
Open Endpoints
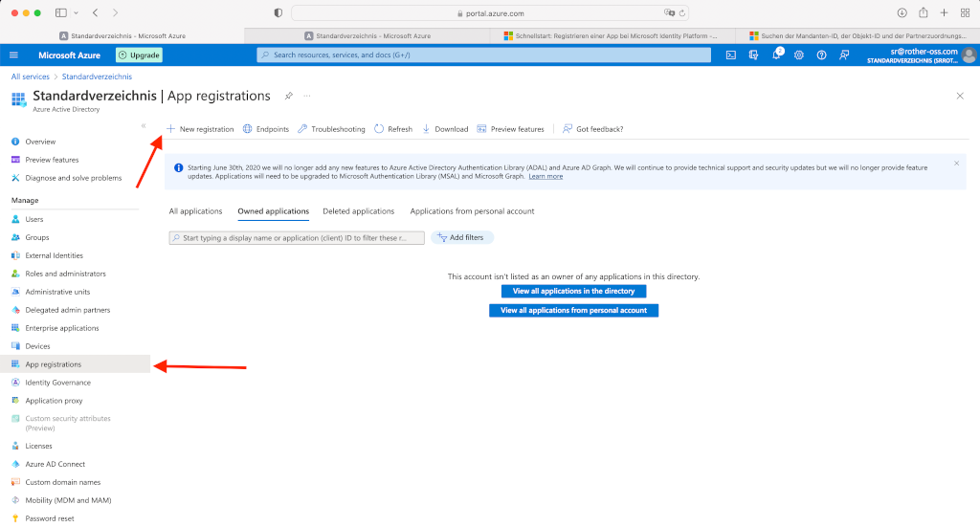pyautogui.click(x=266, y=128)
